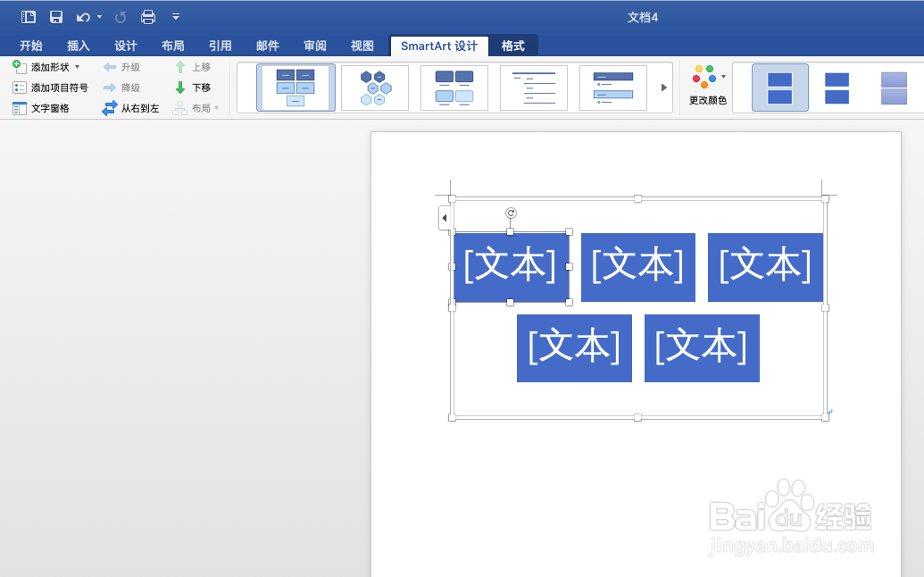The image size is (924, 577).
Task: Expand the 更改颜色 dropdown arrow
Action: (x=724, y=77)
